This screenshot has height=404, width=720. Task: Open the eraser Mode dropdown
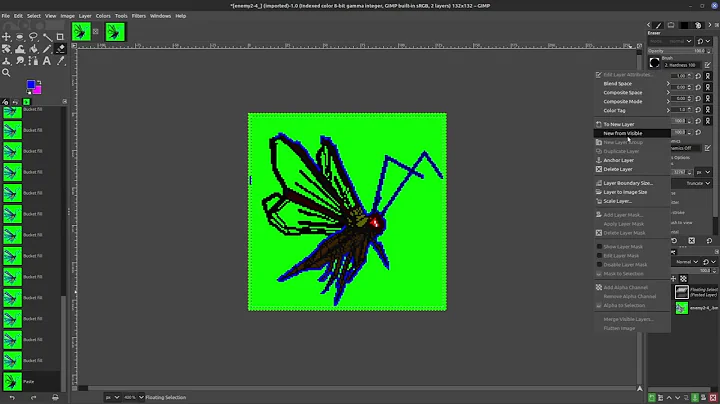pos(670,41)
